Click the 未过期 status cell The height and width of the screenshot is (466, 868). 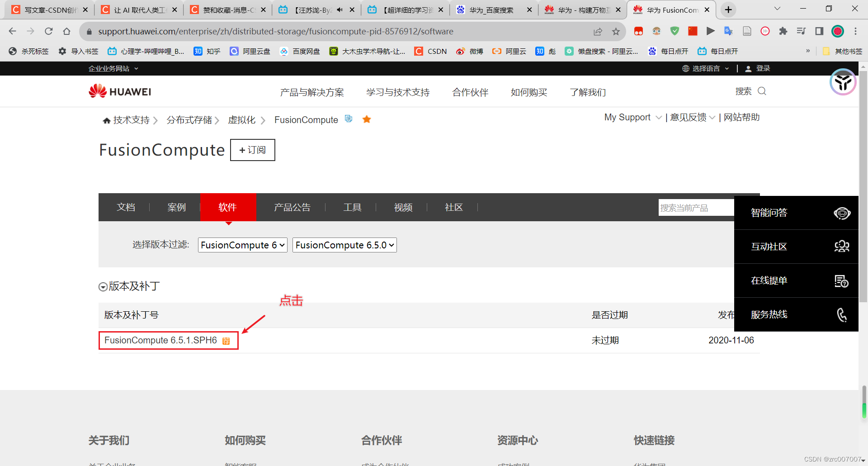click(x=605, y=340)
